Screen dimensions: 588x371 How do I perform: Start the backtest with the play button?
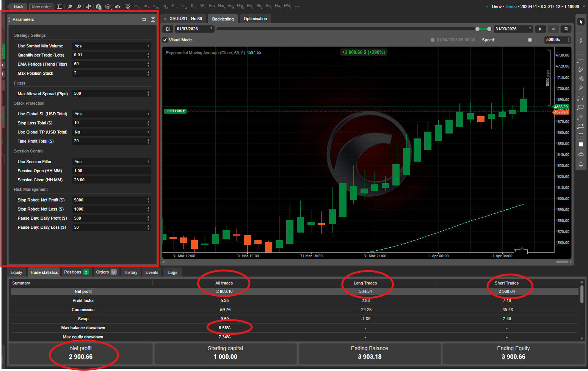point(540,29)
